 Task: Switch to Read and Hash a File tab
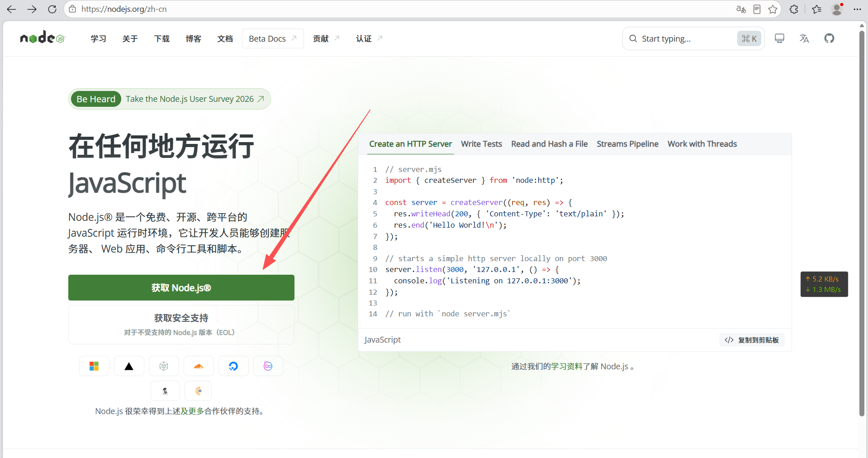click(x=549, y=144)
